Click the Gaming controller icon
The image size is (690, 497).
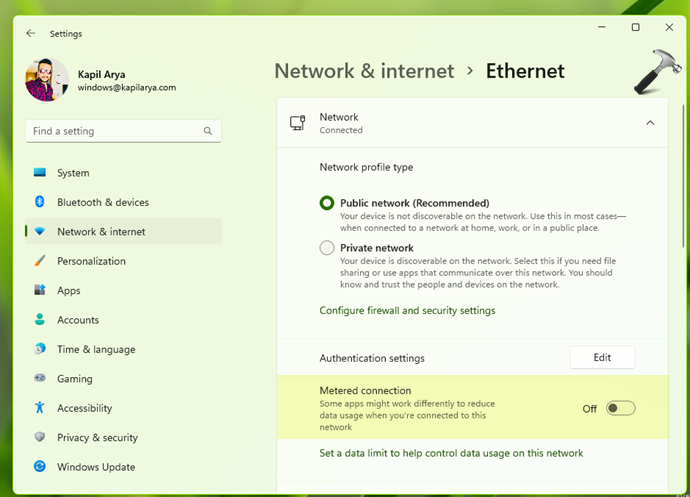[40, 379]
